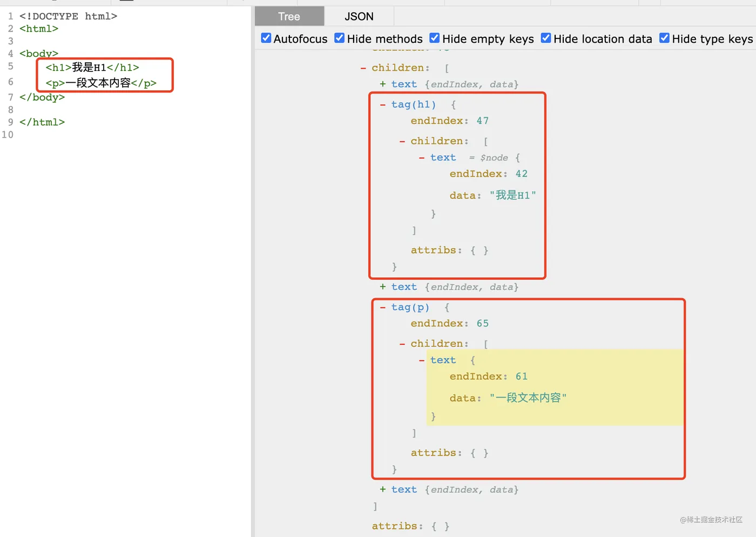Switch to the JSON tab
This screenshot has height=537, width=756.
pyautogui.click(x=359, y=16)
